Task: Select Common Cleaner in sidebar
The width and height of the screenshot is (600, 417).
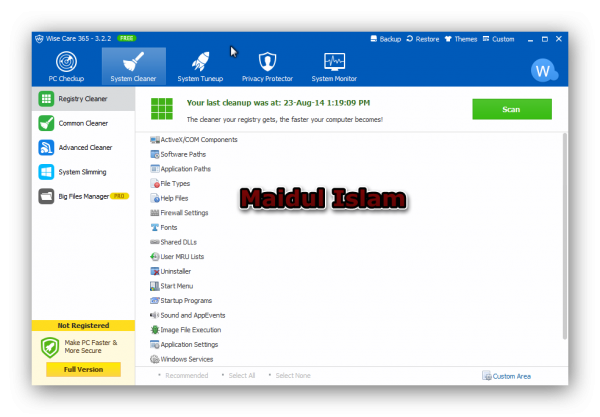Action: (83, 123)
